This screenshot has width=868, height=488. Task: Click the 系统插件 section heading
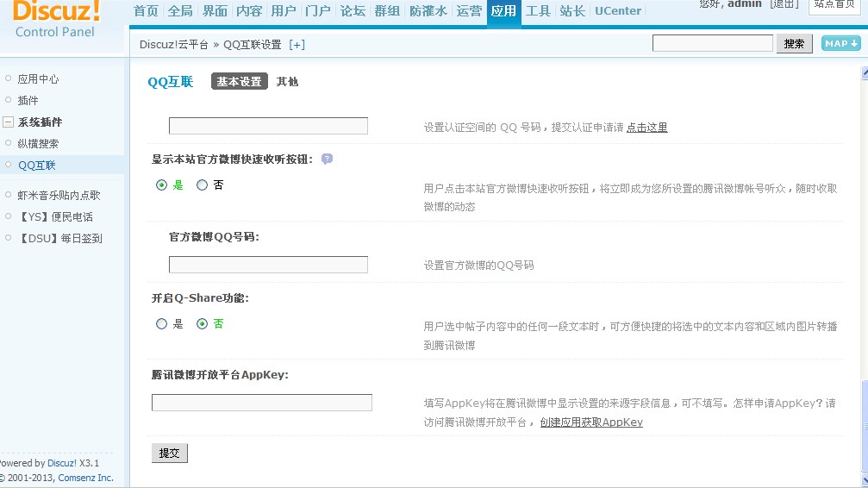pyautogui.click(x=40, y=122)
